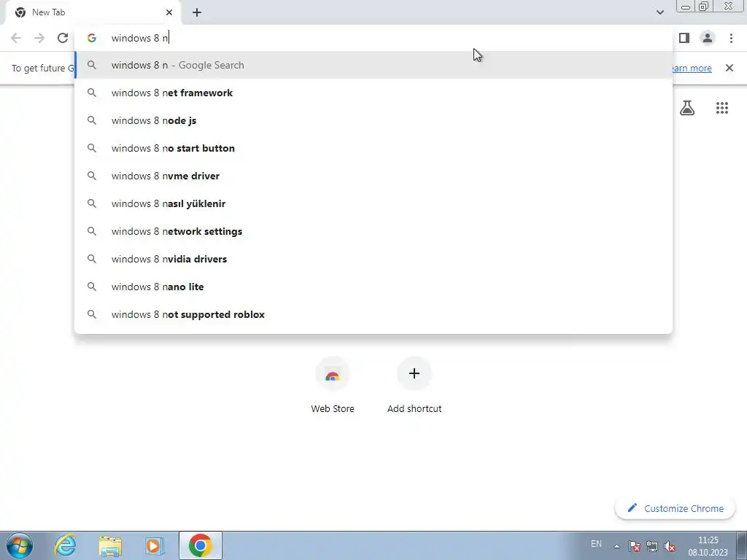Open the EN language indicator
Viewport: 747px width, 560px height.
coord(596,544)
